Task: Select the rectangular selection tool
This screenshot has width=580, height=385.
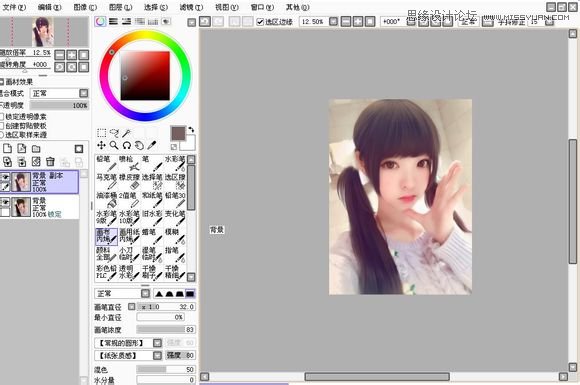Action: [x=101, y=133]
